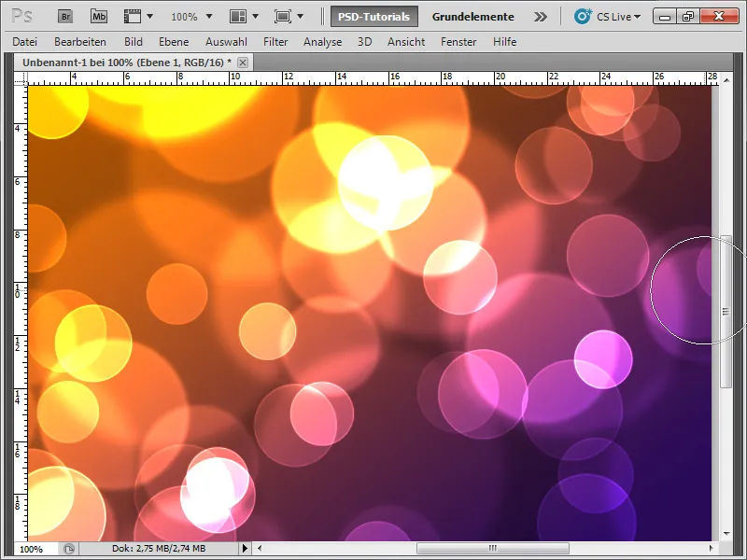
Task: Click the status bar zoom field 100%
Action: tap(36, 549)
